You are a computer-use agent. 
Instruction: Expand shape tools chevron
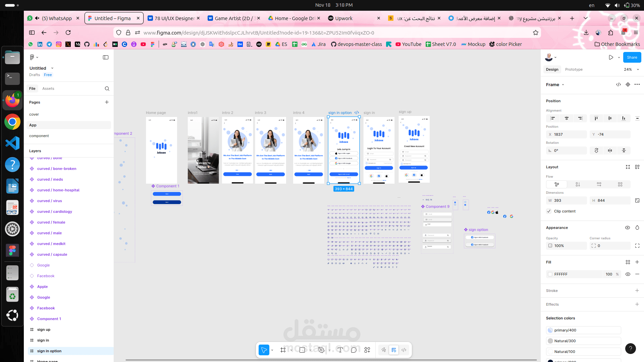click(x=310, y=350)
